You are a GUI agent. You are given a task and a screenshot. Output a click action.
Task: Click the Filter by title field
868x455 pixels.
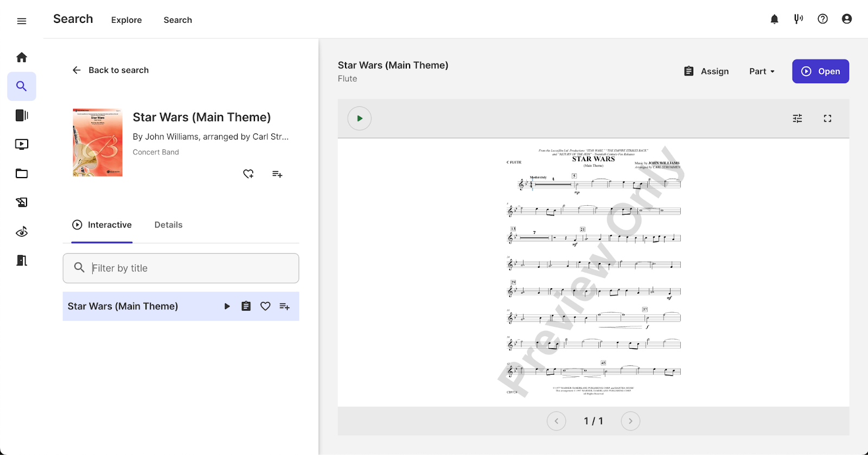(x=181, y=268)
